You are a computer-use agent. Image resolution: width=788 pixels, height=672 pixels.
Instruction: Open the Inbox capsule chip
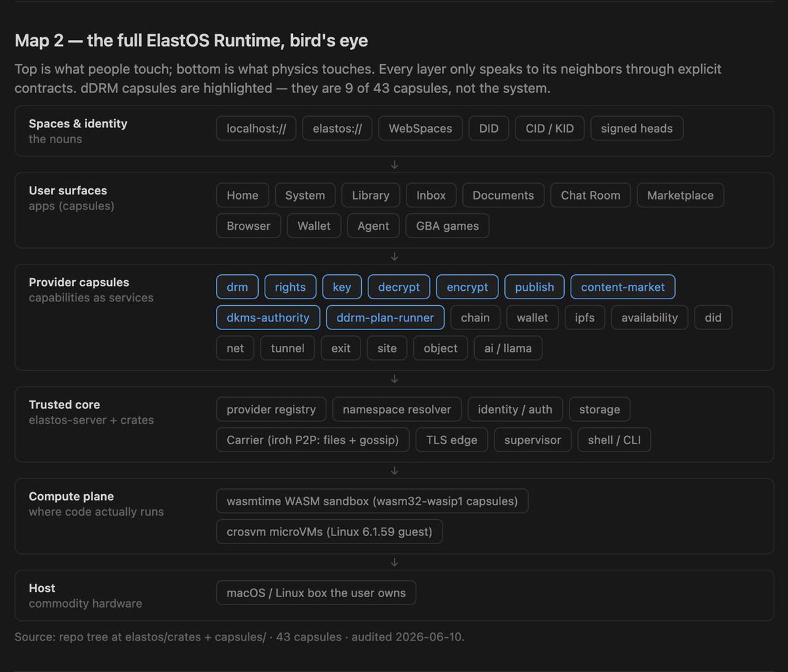point(431,195)
